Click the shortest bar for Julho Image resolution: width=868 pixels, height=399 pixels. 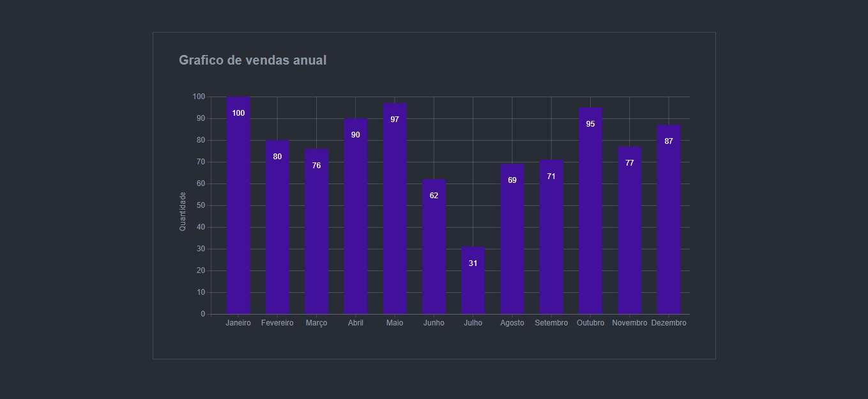pos(473,278)
